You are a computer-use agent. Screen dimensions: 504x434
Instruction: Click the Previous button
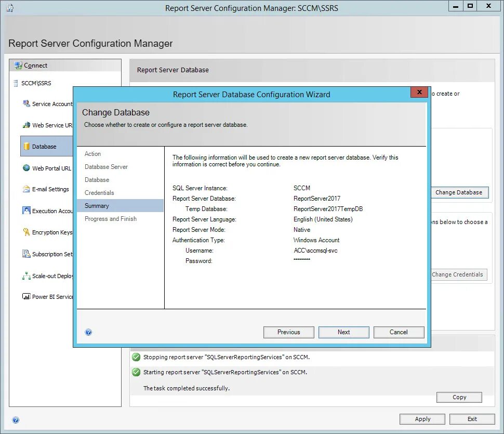(289, 332)
